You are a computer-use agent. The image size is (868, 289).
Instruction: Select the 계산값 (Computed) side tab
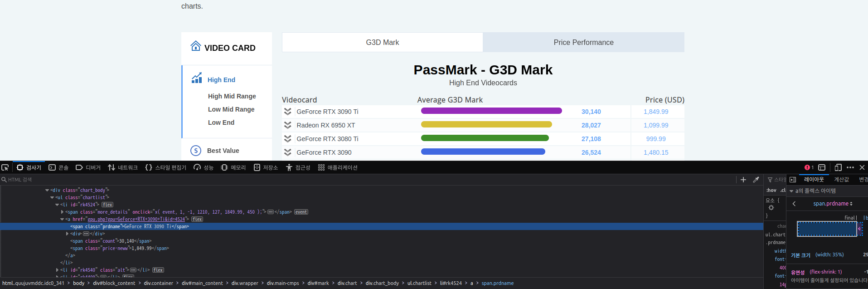click(842, 180)
